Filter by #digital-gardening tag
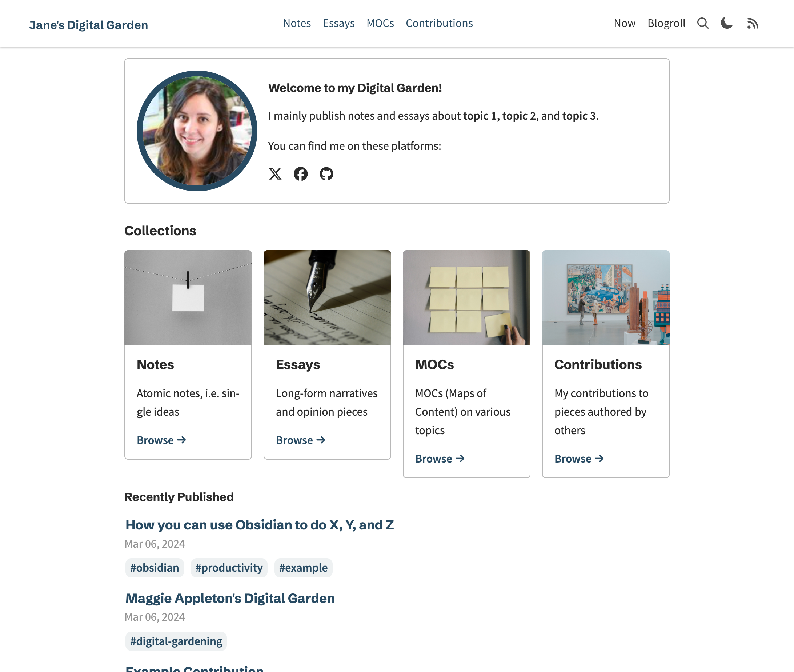This screenshot has width=794, height=672. pos(176,641)
